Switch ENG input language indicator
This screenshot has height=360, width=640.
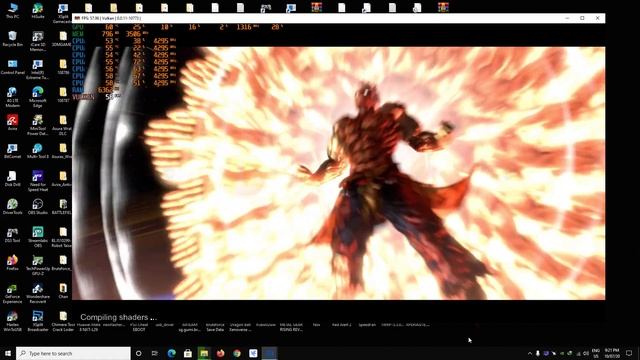[596, 353]
